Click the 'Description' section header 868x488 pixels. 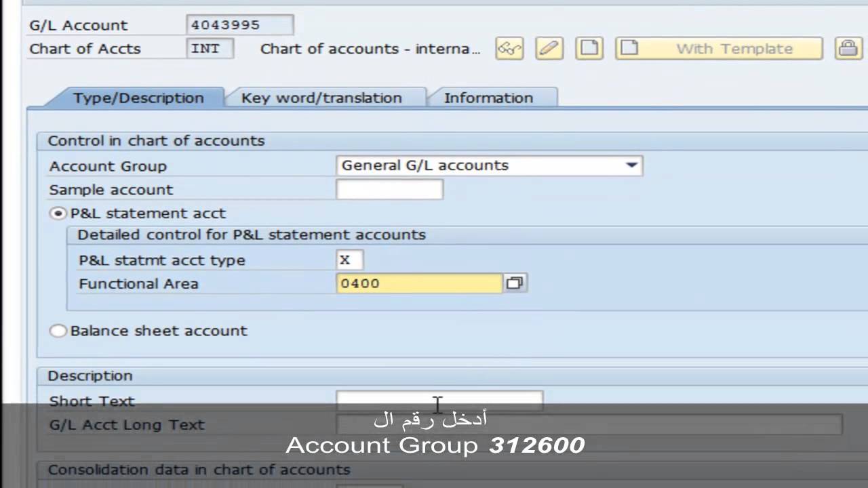coord(90,375)
